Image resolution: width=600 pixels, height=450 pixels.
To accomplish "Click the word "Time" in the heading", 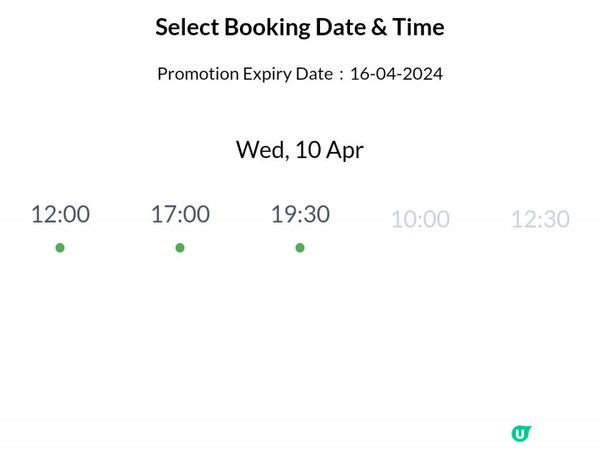I will point(420,27).
